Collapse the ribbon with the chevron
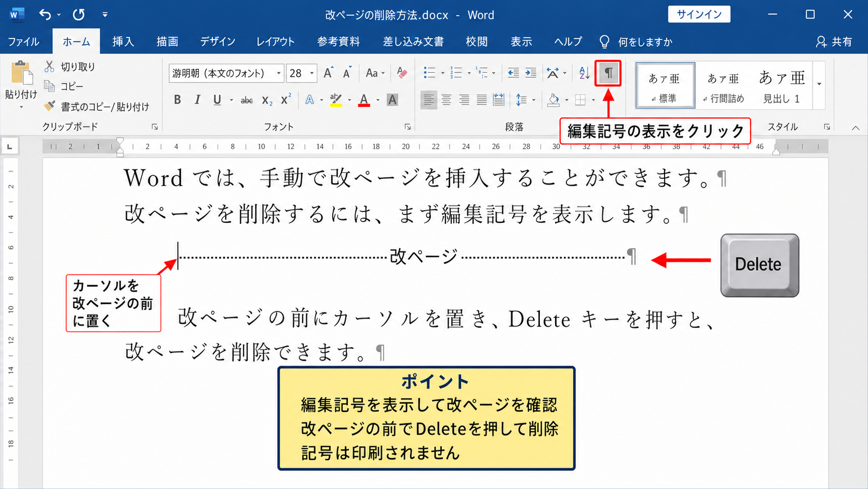Image resolution: width=868 pixels, height=489 pixels. click(x=856, y=127)
